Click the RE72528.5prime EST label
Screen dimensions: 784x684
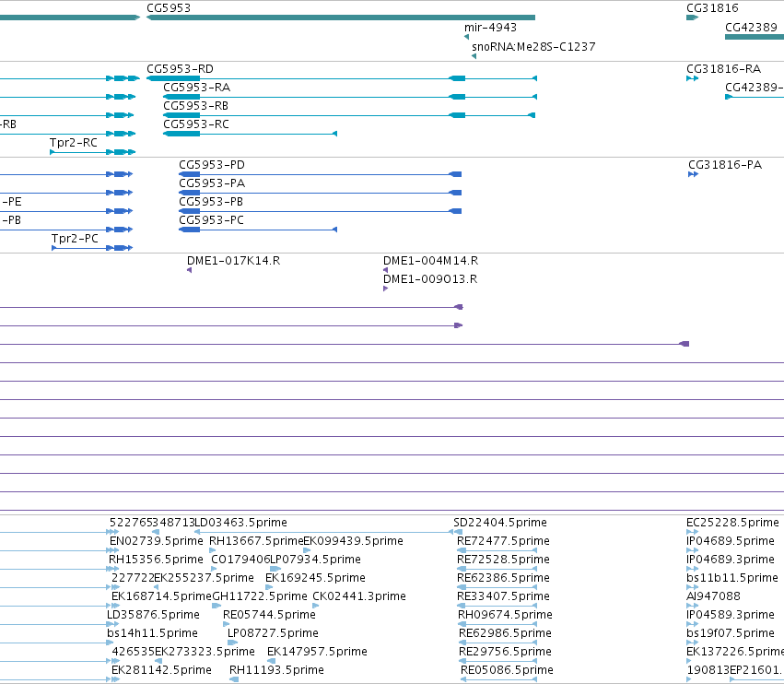click(503, 560)
